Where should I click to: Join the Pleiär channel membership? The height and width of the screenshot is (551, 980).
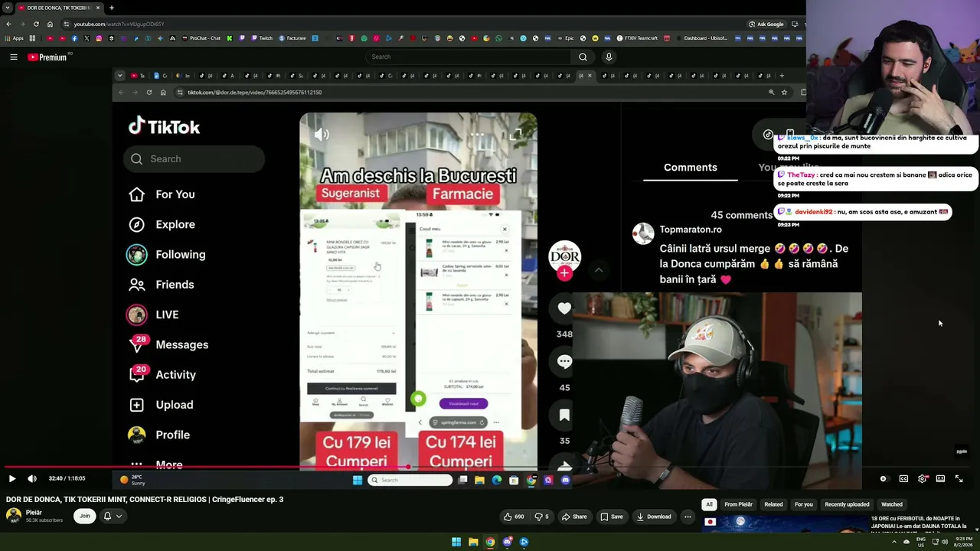(x=84, y=516)
